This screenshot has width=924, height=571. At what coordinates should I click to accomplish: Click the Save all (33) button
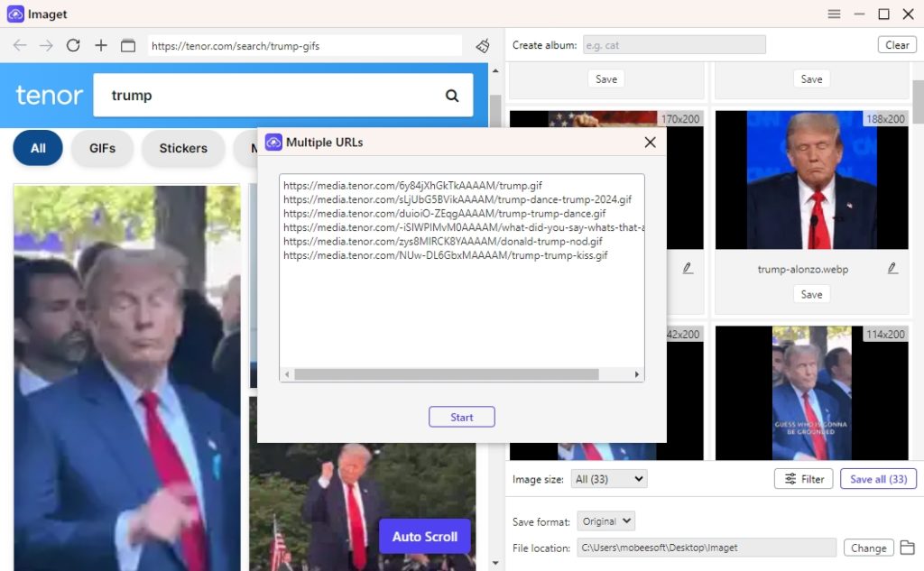(x=878, y=479)
